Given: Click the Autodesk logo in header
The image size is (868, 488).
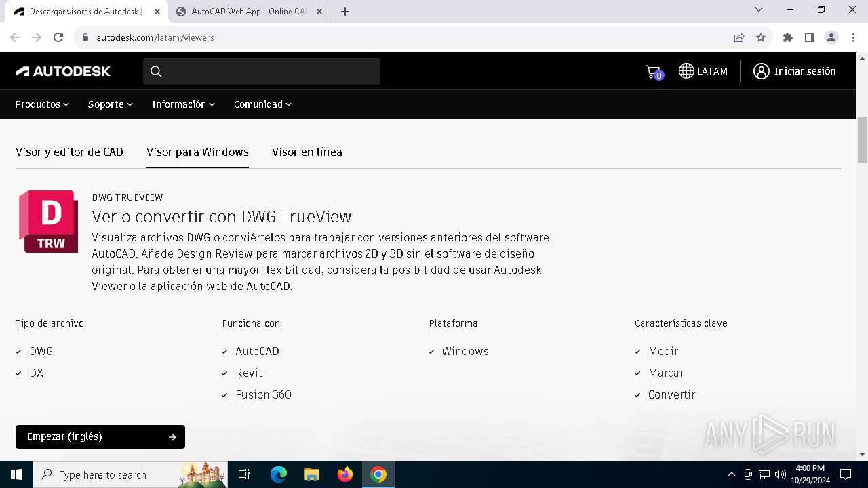Looking at the screenshot, I should pyautogui.click(x=63, y=71).
